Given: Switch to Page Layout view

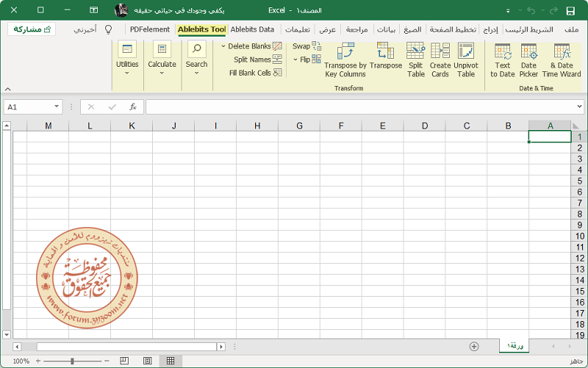Looking at the screenshot, I should [x=148, y=361].
